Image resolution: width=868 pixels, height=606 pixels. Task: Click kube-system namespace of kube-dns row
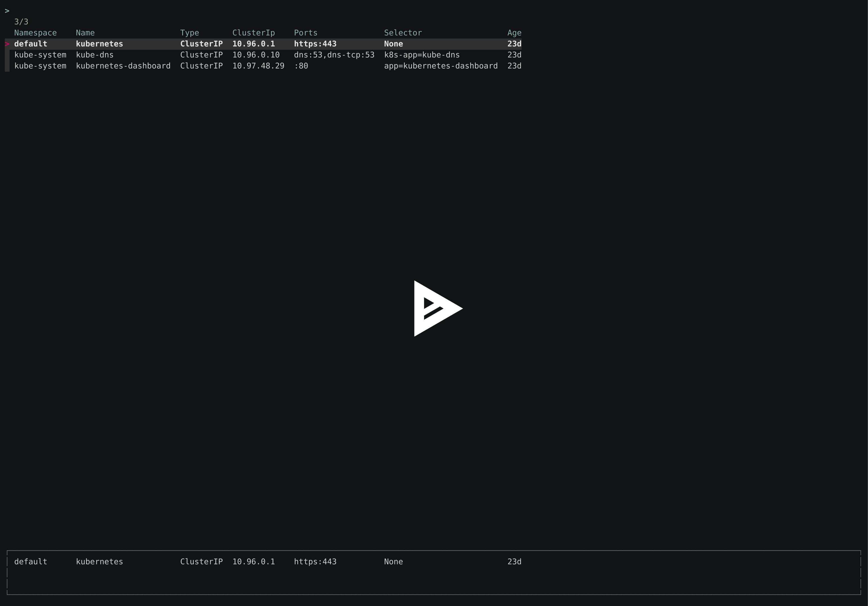click(x=40, y=55)
